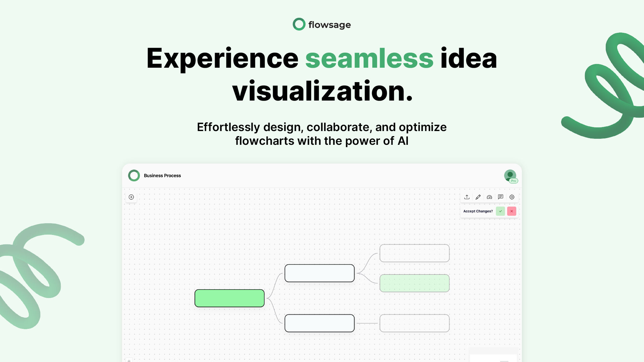The height and width of the screenshot is (362, 644).
Task: Click the export/upload icon in toolbar
Action: [467, 197]
